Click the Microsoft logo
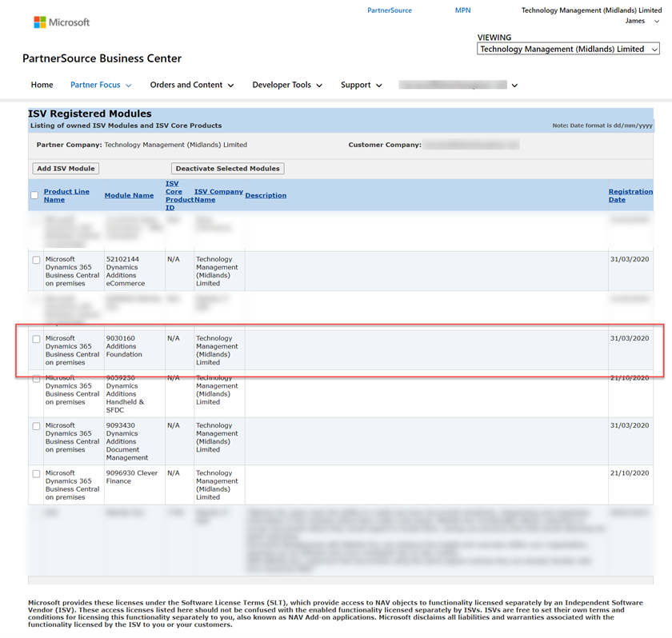Image resolution: width=672 pixels, height=638 pixels. point(62,22)
